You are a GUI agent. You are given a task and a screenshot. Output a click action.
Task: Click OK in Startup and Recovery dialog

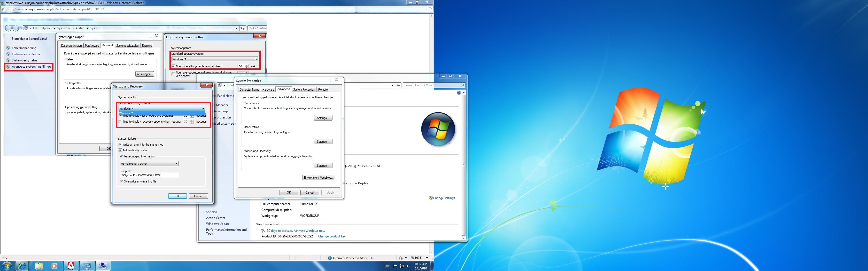click(x=177, y=196)
